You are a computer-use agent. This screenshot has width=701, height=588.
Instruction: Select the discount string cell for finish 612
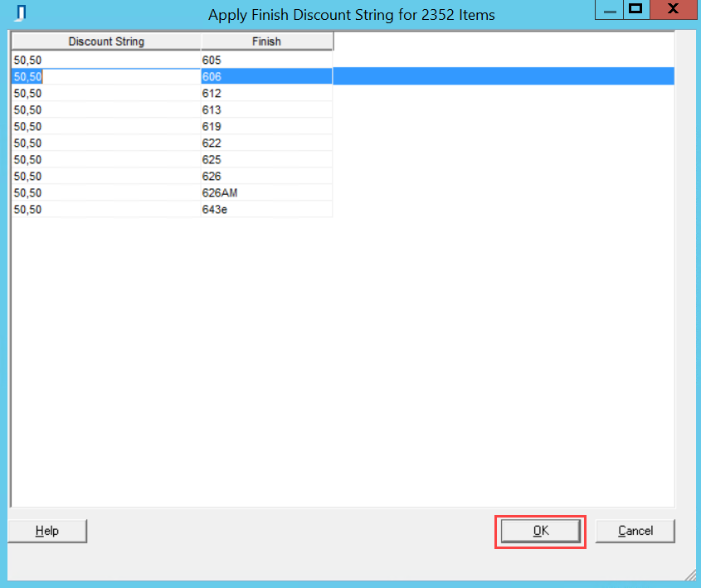pos(106,93)
